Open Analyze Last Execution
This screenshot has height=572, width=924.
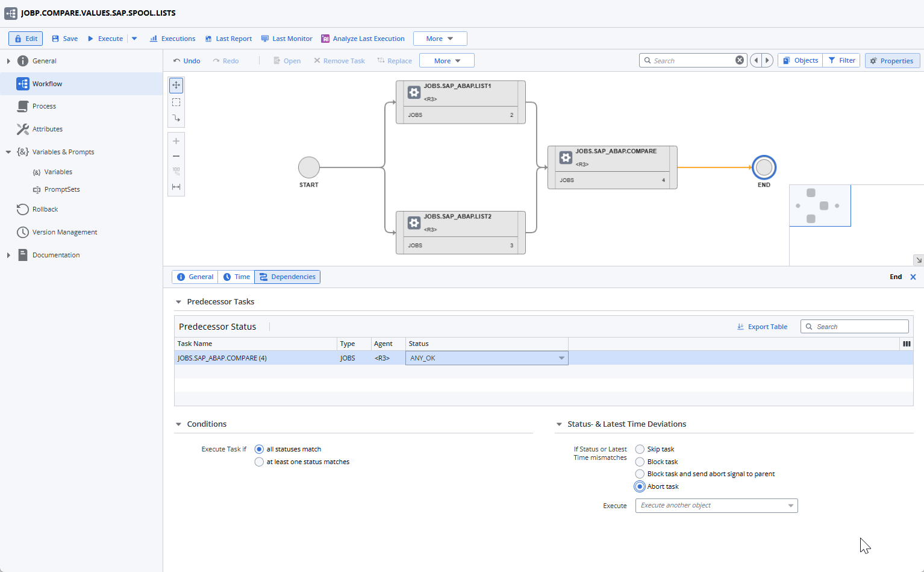click(363, 38)
